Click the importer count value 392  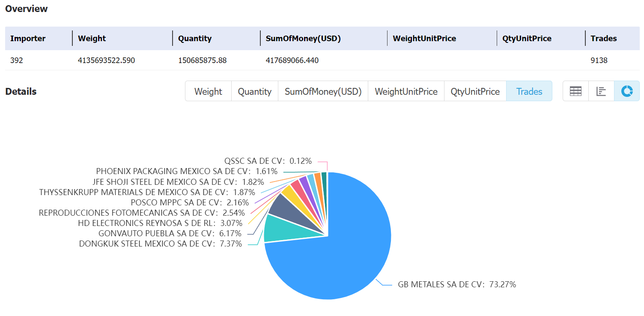(17, 60)
